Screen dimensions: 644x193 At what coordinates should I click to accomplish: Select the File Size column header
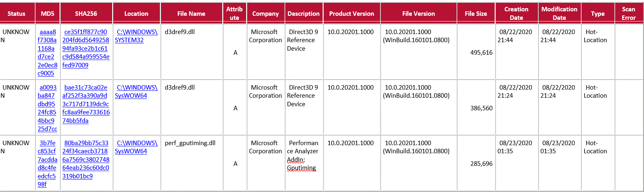[476, 13]
